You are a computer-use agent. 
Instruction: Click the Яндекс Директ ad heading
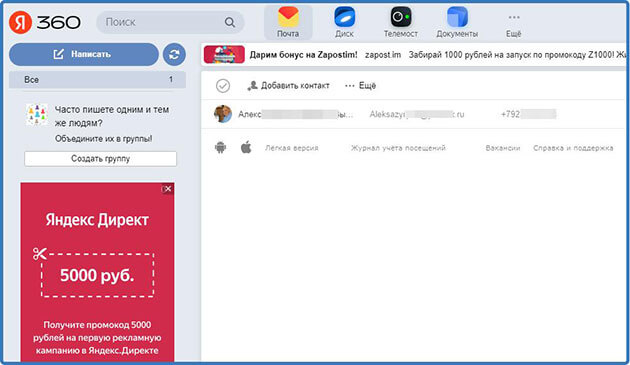[97, 220]
